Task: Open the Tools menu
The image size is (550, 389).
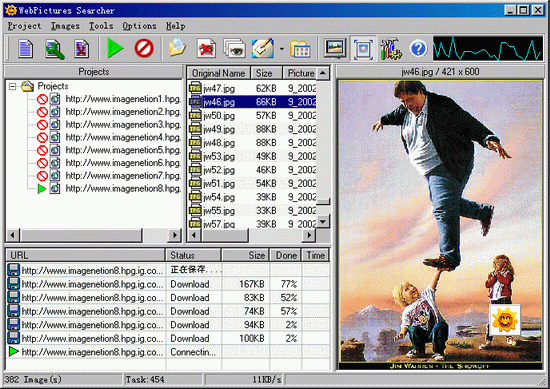Action: click(x=101, y=26)
